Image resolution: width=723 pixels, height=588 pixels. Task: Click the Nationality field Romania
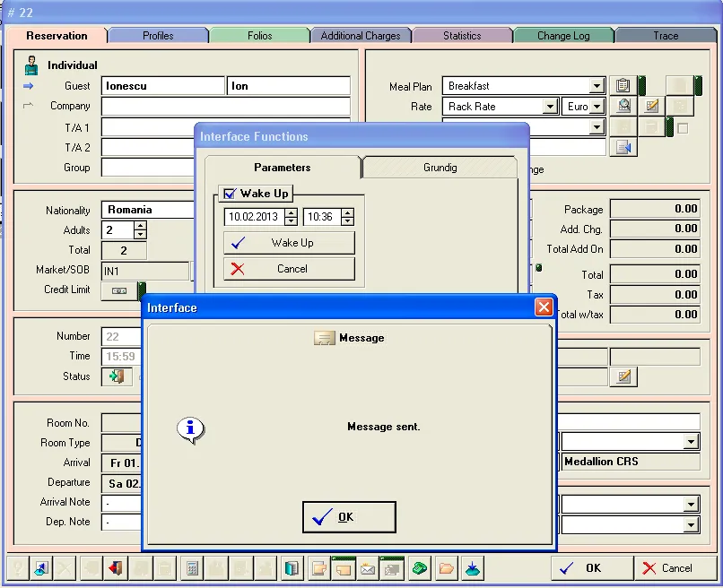tap(147, 210)
